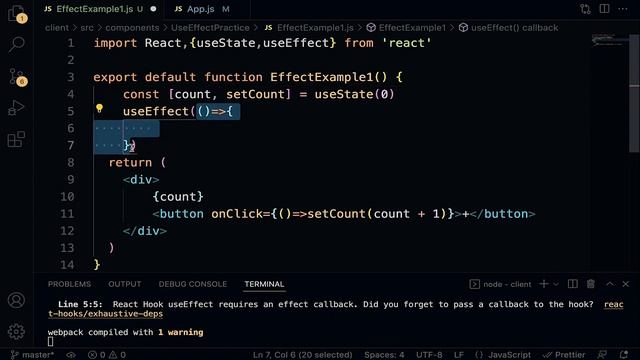
Task: Open notifications bell in status bar
Action: coord(624,355)
